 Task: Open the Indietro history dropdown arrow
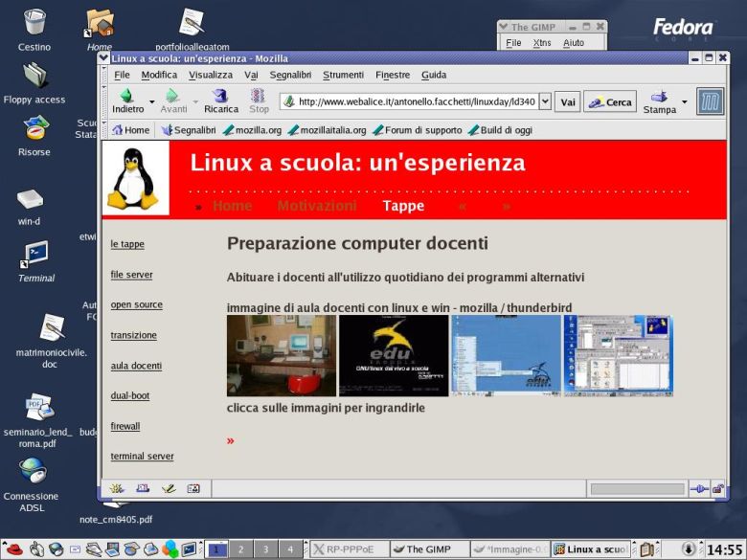point(152,101)
